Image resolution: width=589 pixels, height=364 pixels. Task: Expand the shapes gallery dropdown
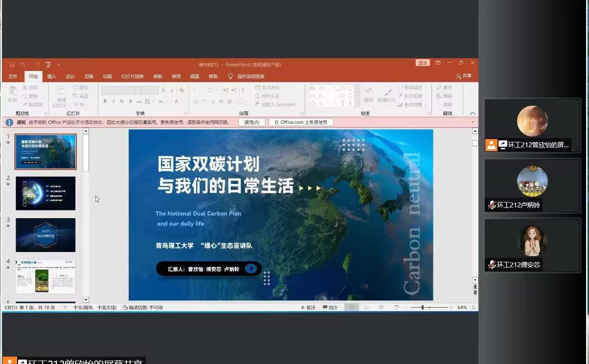coord(357,104)
